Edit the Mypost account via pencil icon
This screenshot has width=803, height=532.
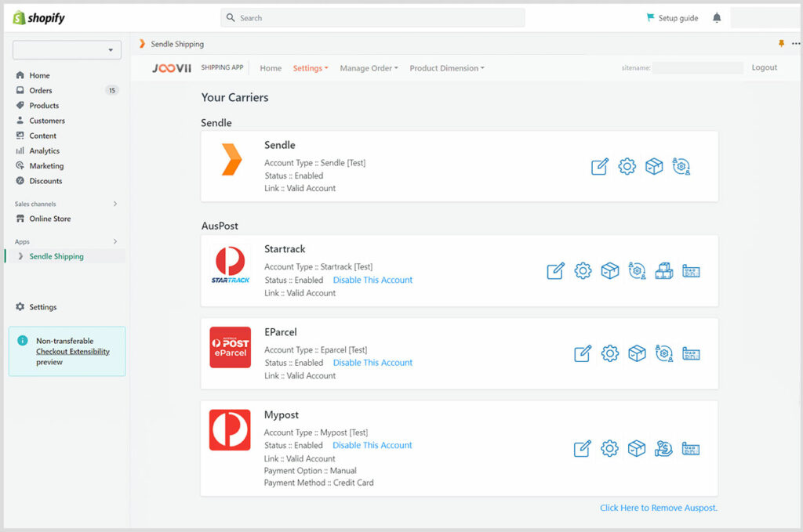pyautogui.click(x=583, y=449)
